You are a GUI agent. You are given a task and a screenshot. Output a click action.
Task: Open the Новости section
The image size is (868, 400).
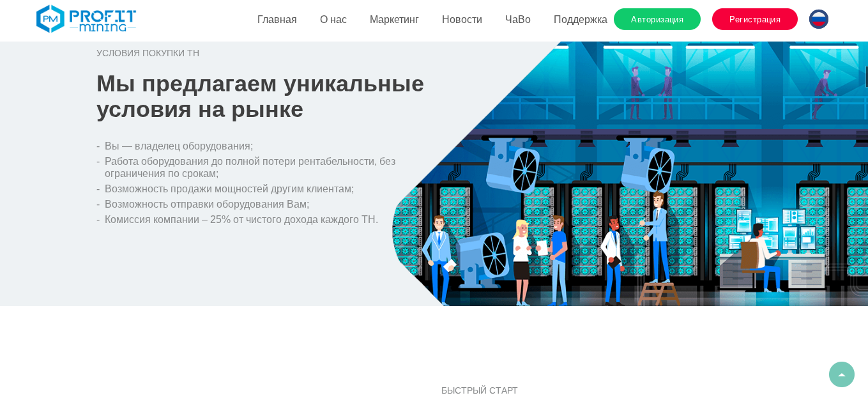[x=462, y=19]
